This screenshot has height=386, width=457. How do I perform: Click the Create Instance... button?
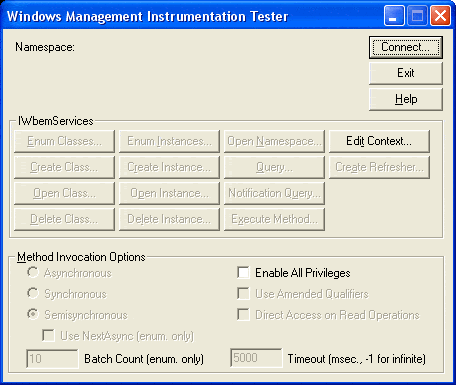pos(169,167)
